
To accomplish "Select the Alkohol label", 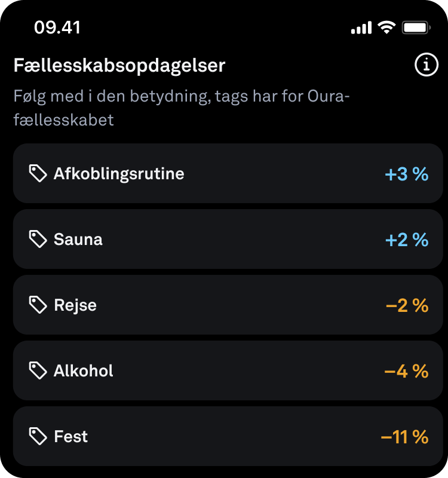I will pos(84,370).
